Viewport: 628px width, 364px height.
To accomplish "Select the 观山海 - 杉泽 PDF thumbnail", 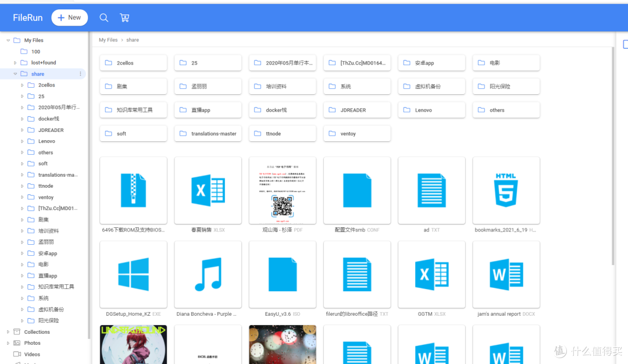I will 283,190.
